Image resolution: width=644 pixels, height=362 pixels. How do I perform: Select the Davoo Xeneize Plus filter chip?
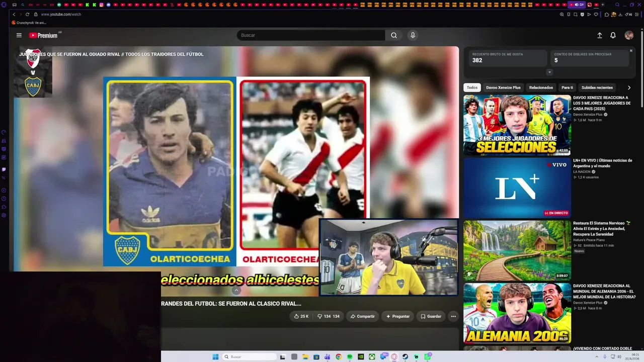pyautogui.click(x=503, y=87)
